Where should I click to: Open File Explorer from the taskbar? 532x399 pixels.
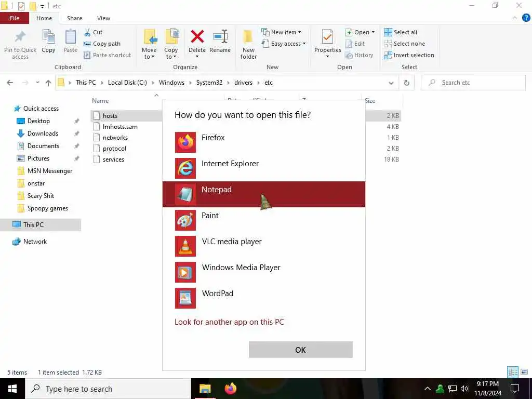205,389
